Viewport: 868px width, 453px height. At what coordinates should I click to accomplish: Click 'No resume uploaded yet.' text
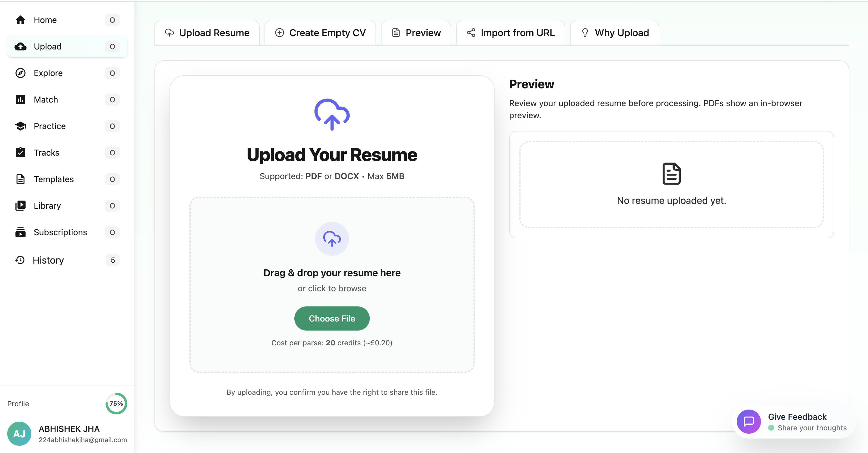tap(671, 201)
